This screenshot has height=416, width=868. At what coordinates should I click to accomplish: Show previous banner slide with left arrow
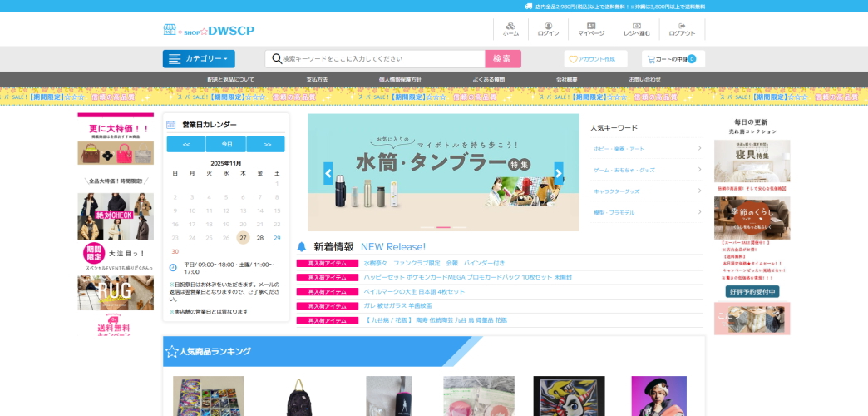coord(328,172)
